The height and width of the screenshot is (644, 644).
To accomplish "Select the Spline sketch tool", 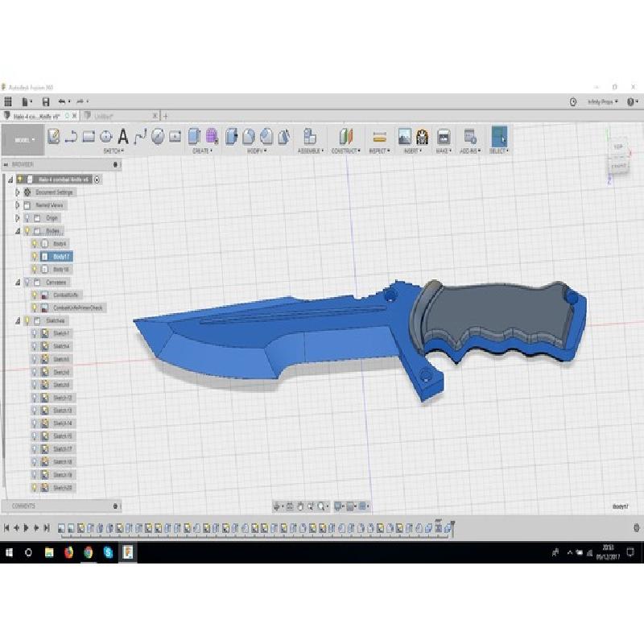I will coord(140,136).
